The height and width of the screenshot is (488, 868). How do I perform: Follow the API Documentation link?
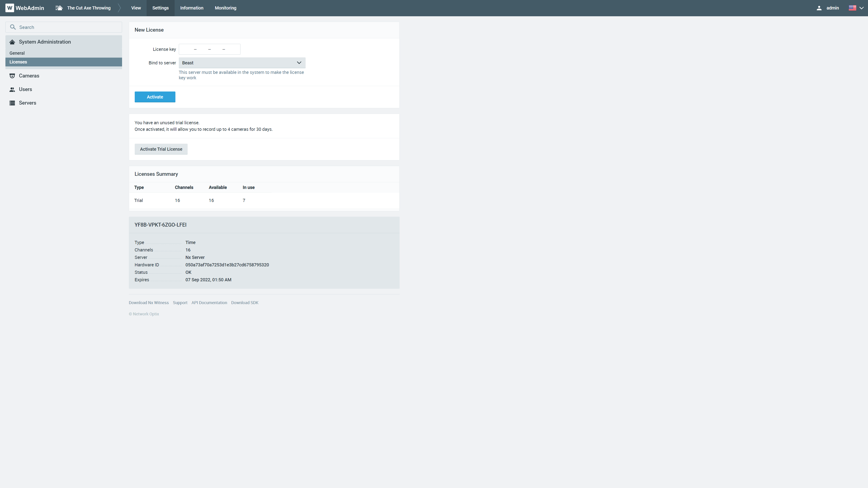coord(209,303)
